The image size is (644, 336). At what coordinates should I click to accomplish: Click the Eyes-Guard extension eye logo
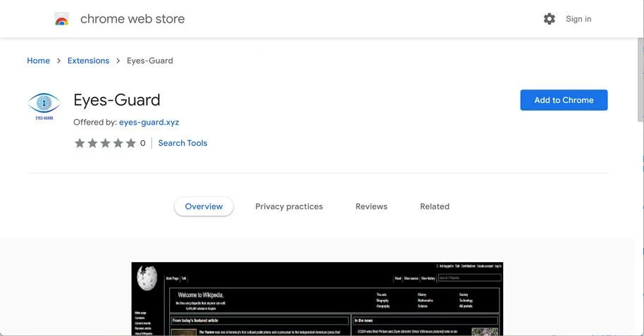[44, 106]
